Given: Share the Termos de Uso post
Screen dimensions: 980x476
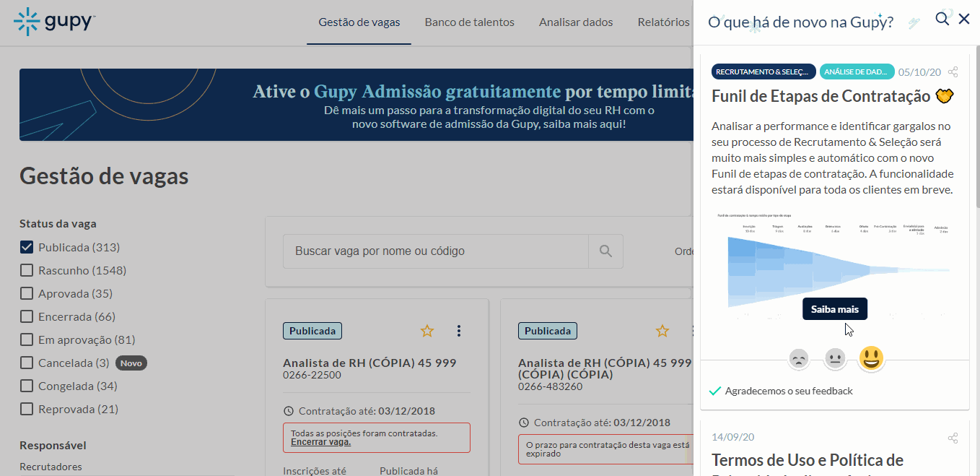Looking at the screenshot, I should [x=953, y=438].
